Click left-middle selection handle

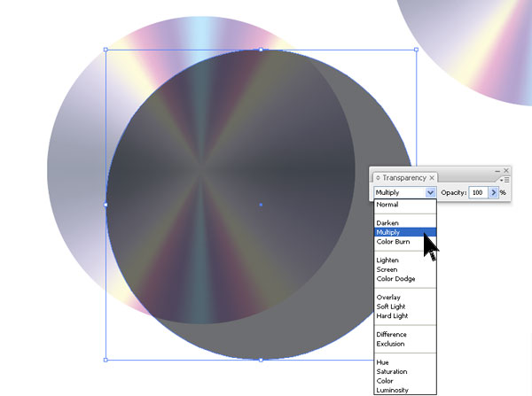[x=106, y=205]
